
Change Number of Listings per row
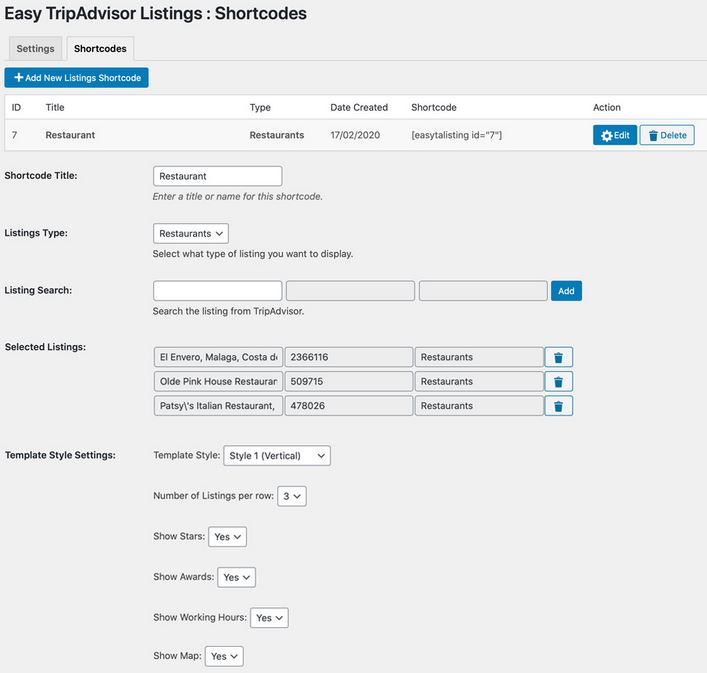[x=292, y=496]
